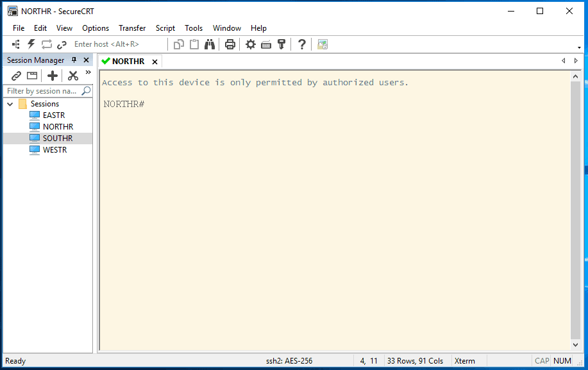
Task: Click the Reconnect icon in toolbar
Action: [47, 44]
